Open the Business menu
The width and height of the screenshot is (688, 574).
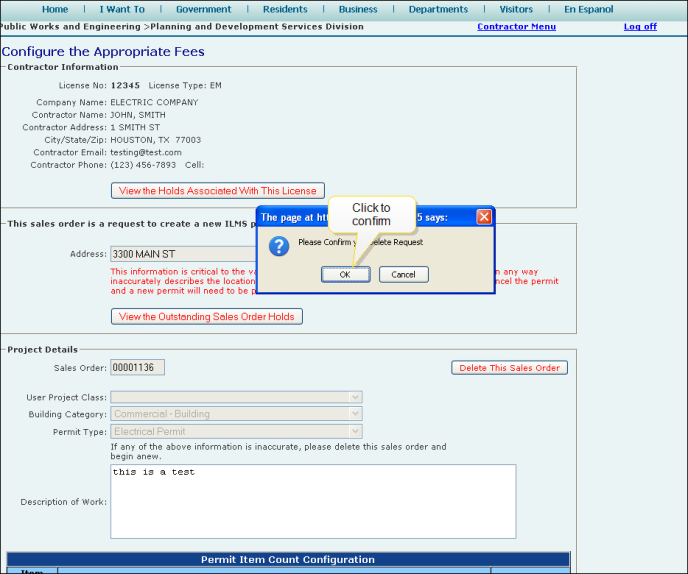pyautogui.click(x=358, y=9)
